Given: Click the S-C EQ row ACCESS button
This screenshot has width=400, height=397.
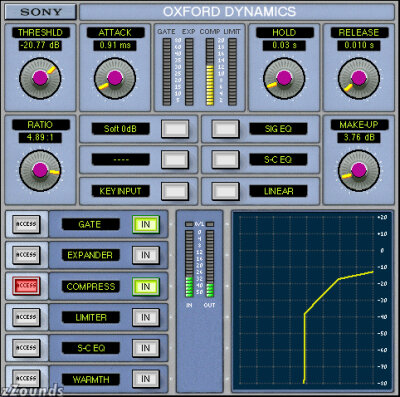Looking at the screenshot, I should (26, 348).
